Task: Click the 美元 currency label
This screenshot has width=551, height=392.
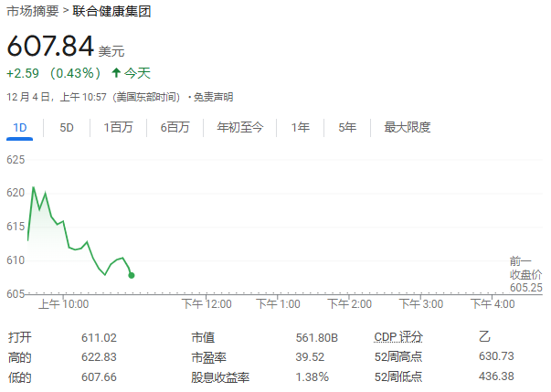Action: tap(111, 51)
